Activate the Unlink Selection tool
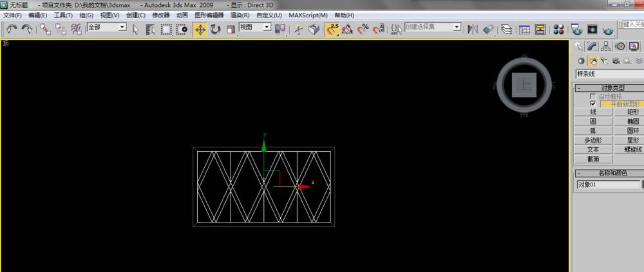 click(61, 29)
